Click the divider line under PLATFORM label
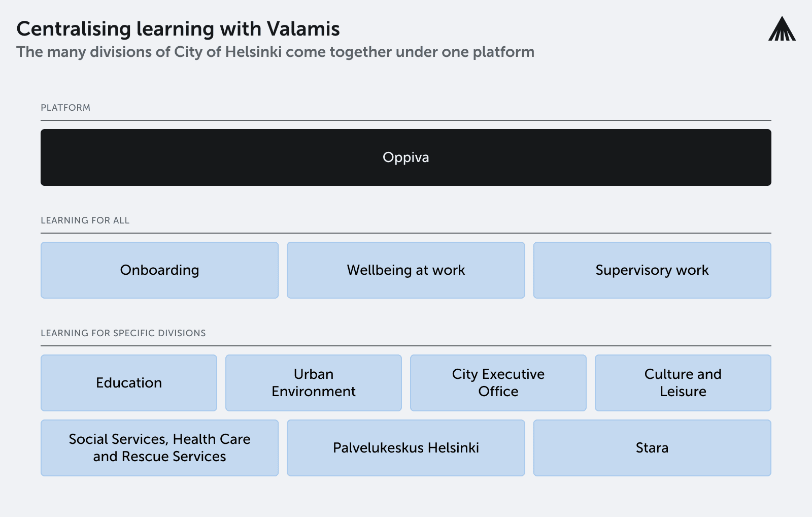 point(406,120)
